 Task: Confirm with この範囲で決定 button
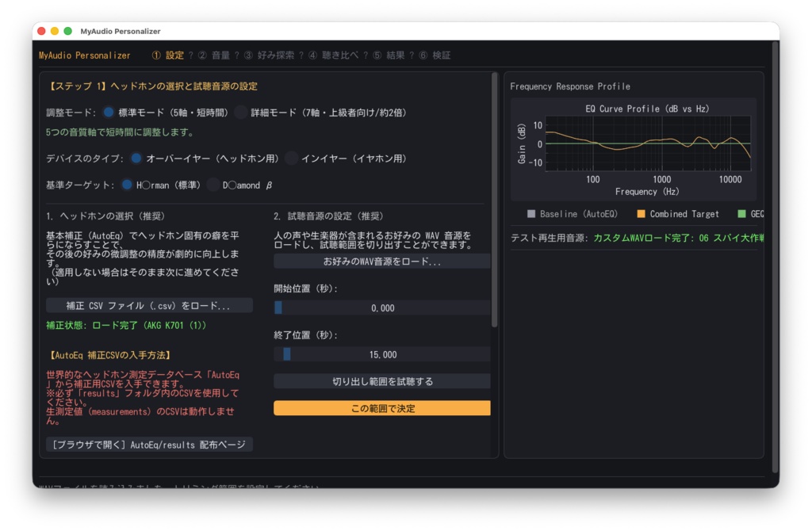pyautogui.click(x=381, y=408)
